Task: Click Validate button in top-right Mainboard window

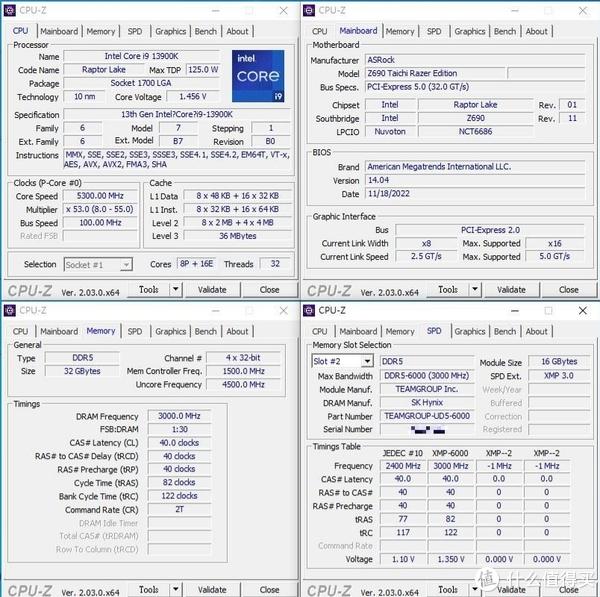Action: click(x=512, y=290)
